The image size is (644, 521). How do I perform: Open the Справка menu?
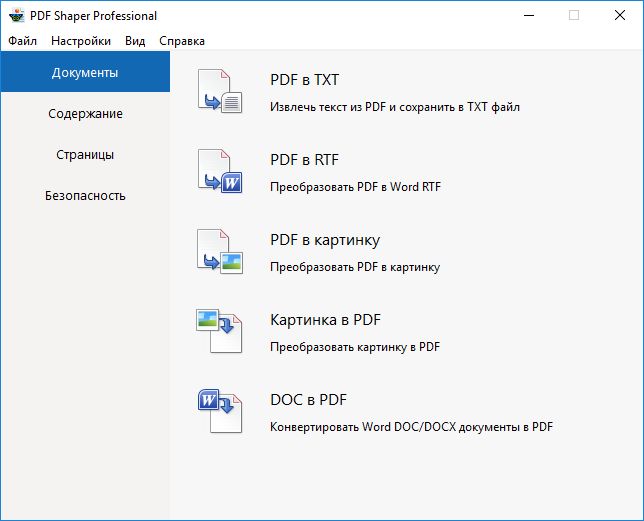point(182,41)
